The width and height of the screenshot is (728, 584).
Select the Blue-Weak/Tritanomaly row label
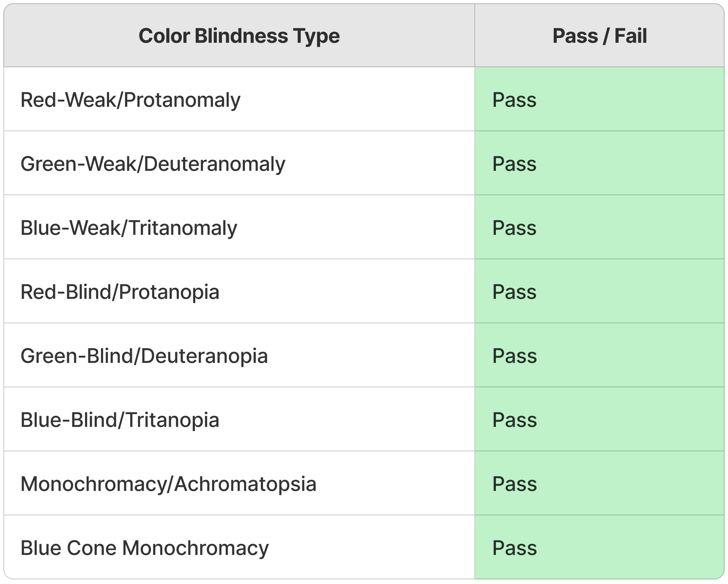coord(129,228)
